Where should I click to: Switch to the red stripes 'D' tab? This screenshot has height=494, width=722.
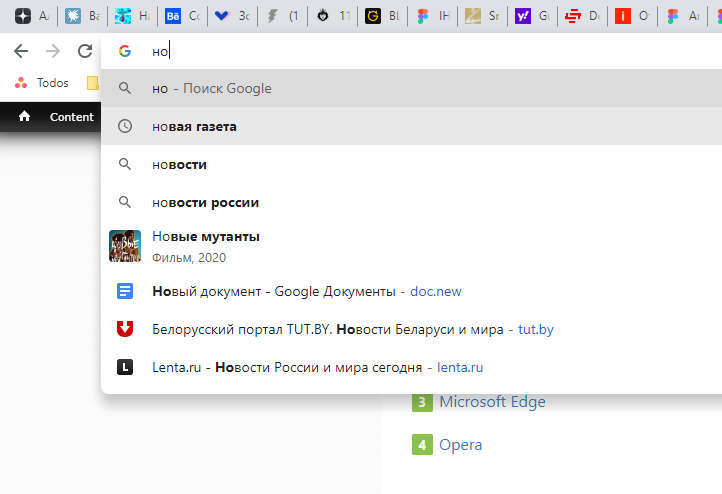tap(582, 17)
